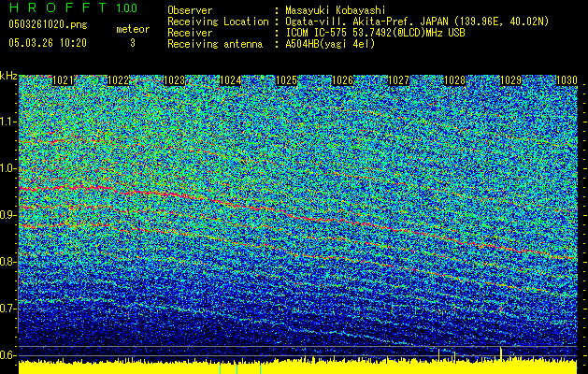This screenshot has height=374, width=588.
Task: Click the 1028 time marker
Action: [x=454, y=80]
